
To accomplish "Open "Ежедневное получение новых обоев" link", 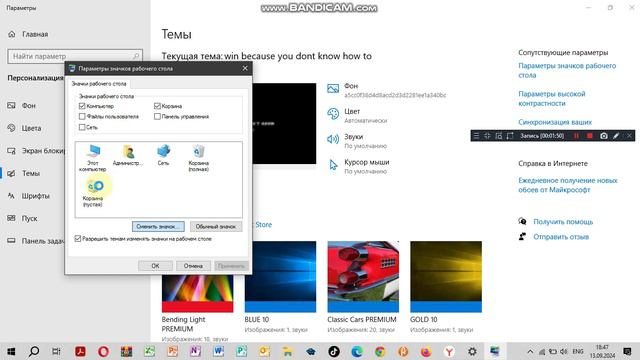I will [568, 185].
